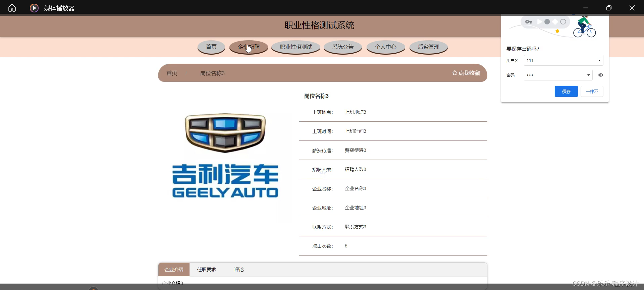Click the 岗位名称3 job title heading
644x290 pixels.
pos(316,96)
